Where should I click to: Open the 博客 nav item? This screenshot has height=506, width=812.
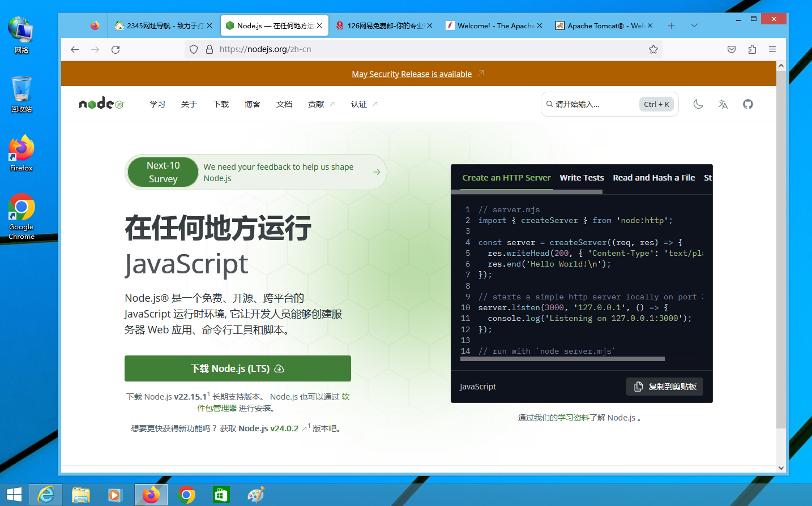tap(253, 104)
